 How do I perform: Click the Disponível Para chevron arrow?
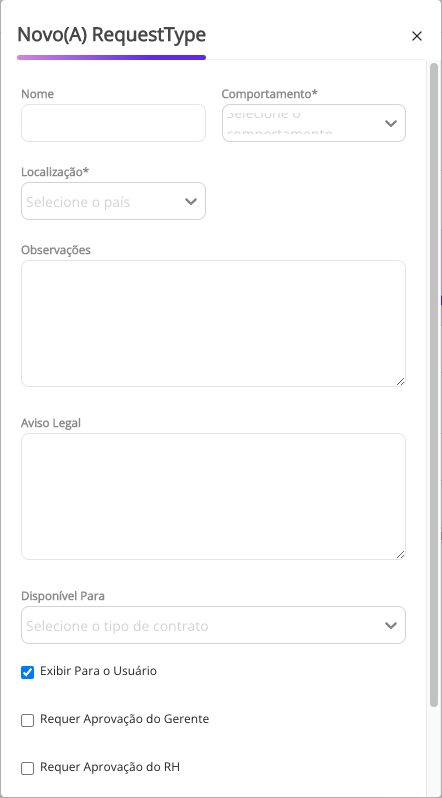pyautogui.click(x=391, y=625)
